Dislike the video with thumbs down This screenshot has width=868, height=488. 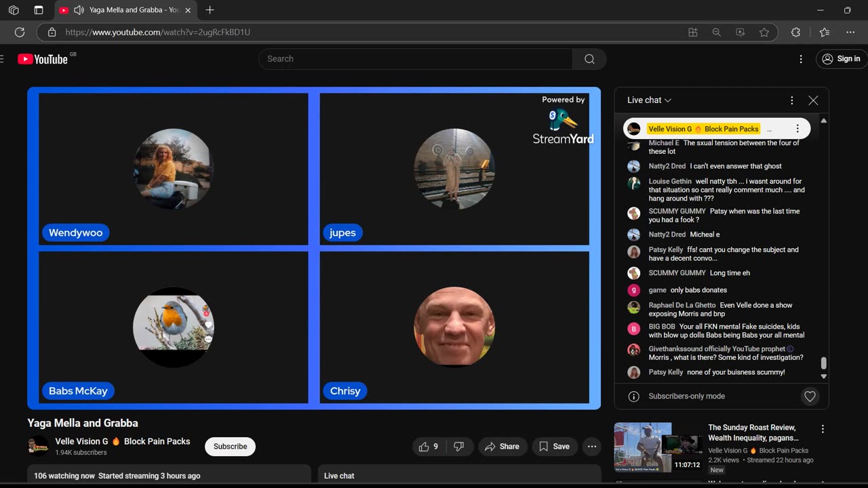458,447
